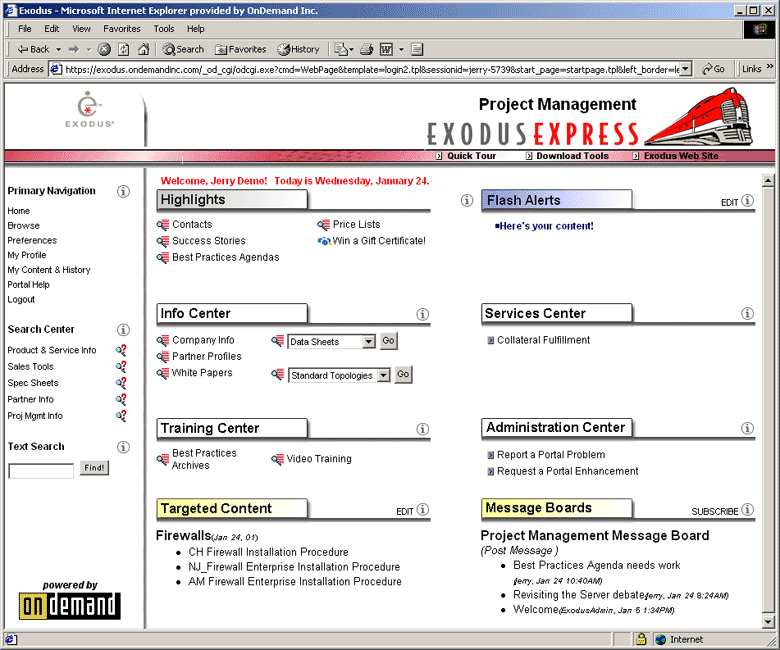Click the Message Boards info icon
The width and height of the screenshot is (780, 650).
point(747,510)
